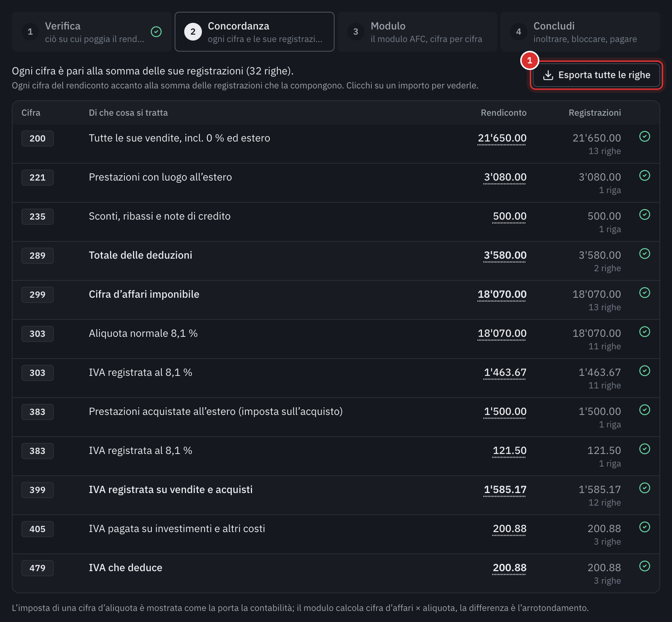Click the text IVA registrata su vendite e acquisti
Image resolution: width=672 pixels, height=622 pixels.
tap(171, 490)
